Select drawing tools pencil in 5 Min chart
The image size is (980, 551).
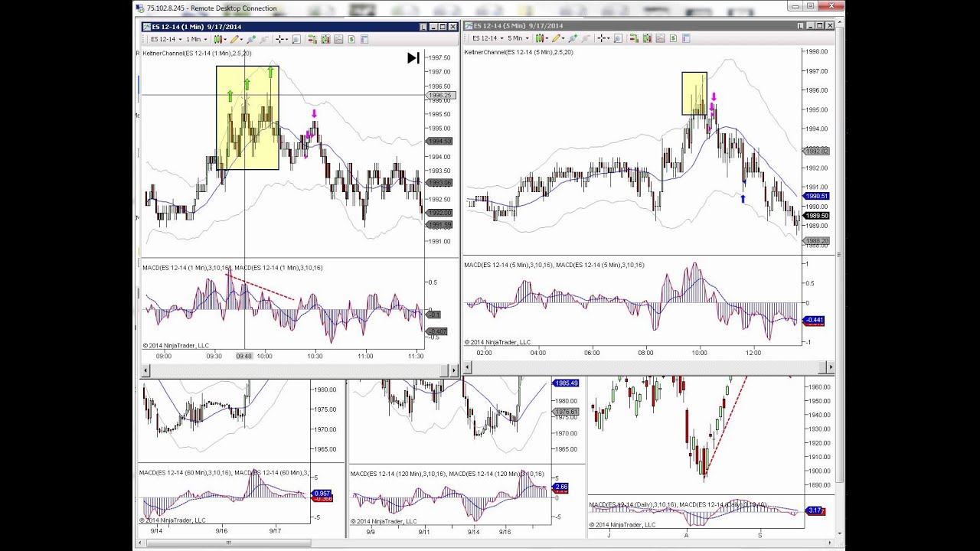pyautogui.click(x=556, y=38)
